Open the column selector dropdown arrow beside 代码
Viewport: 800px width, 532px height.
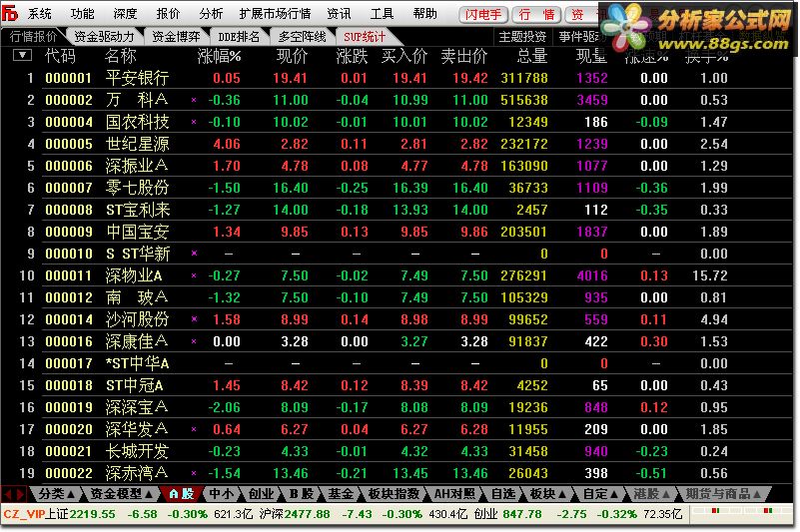click(22, 55)
